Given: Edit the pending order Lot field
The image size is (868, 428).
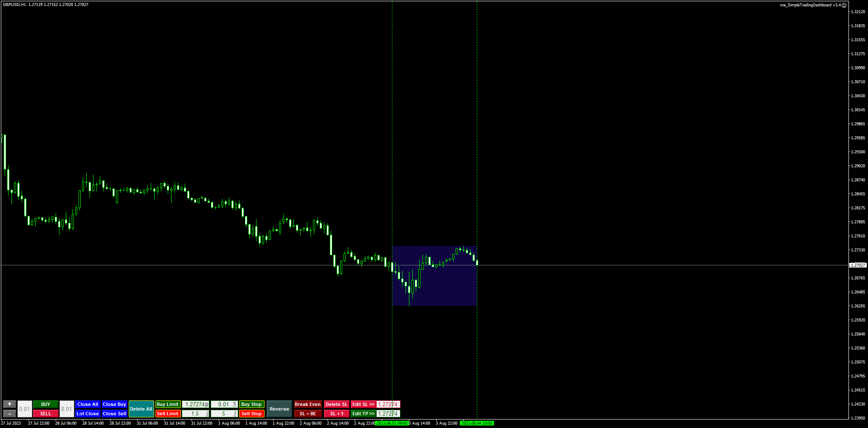Looking at the screenshot, I should (x=224, y=404).
